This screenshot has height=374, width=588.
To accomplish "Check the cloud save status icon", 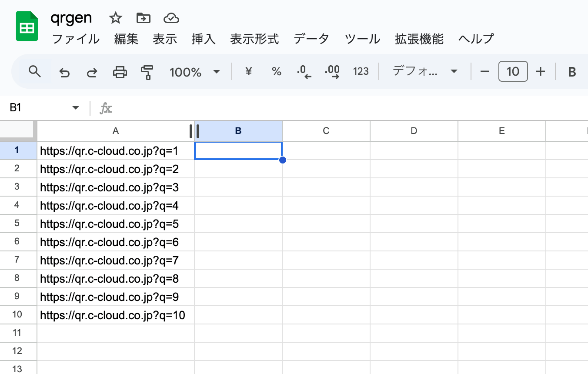I will click(x=171, y=17).
